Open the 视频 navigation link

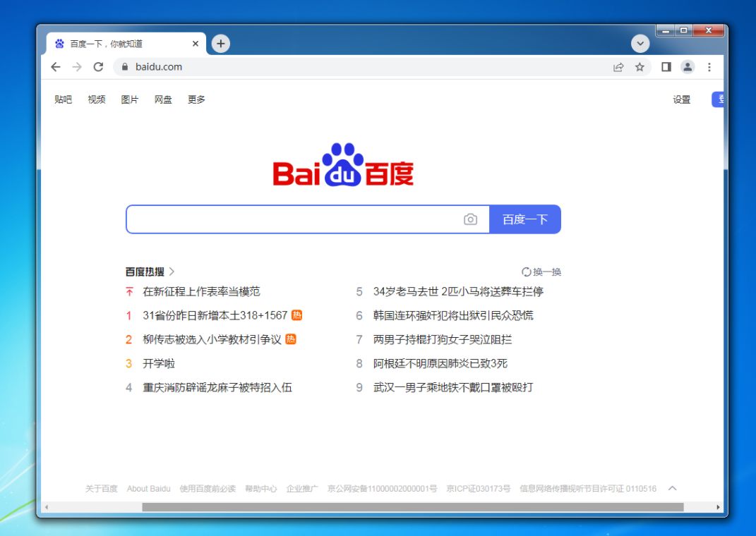97,99
